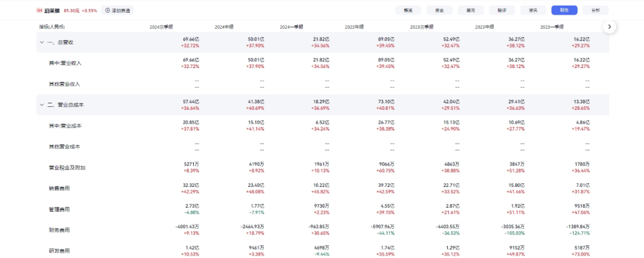This screenshot has width=644, height=258.
Task: Switch to the 资讯 tab
Action: [533, 10]
